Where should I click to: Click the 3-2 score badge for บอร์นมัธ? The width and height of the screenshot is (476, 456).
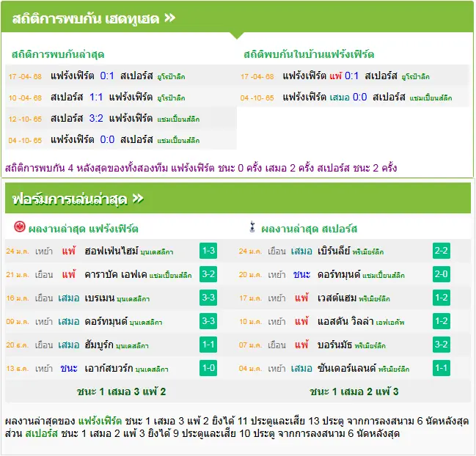pos(442,345)
